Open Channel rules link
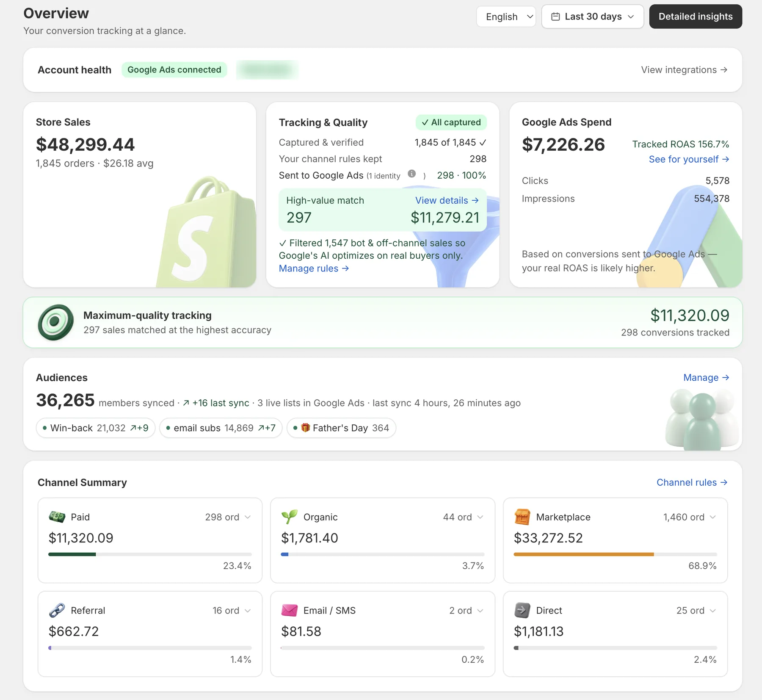The height and width of the screenshot is (700, 762). click(x=692, y=483)
